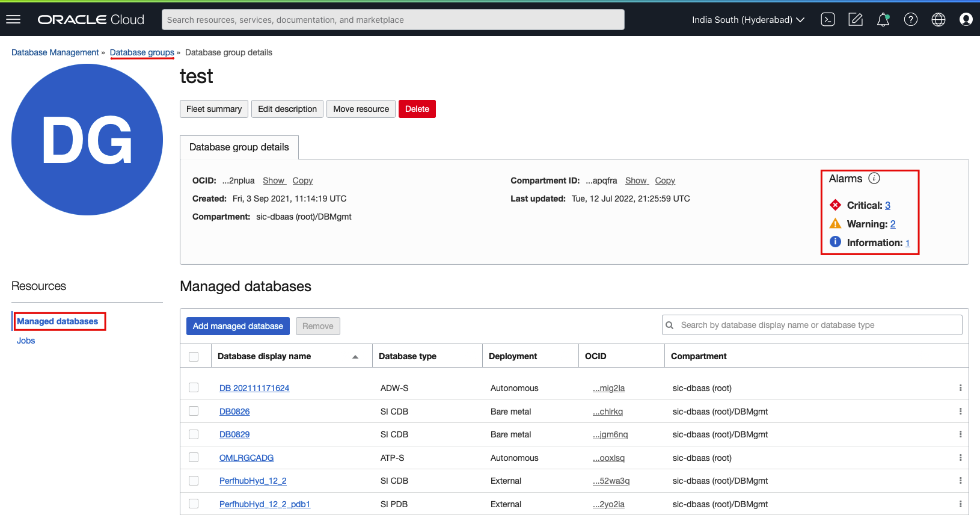The height and width of the screenshot is (515, 980).
Task: Click the critical alarm red icon
Action: click(x=835, y=205)
